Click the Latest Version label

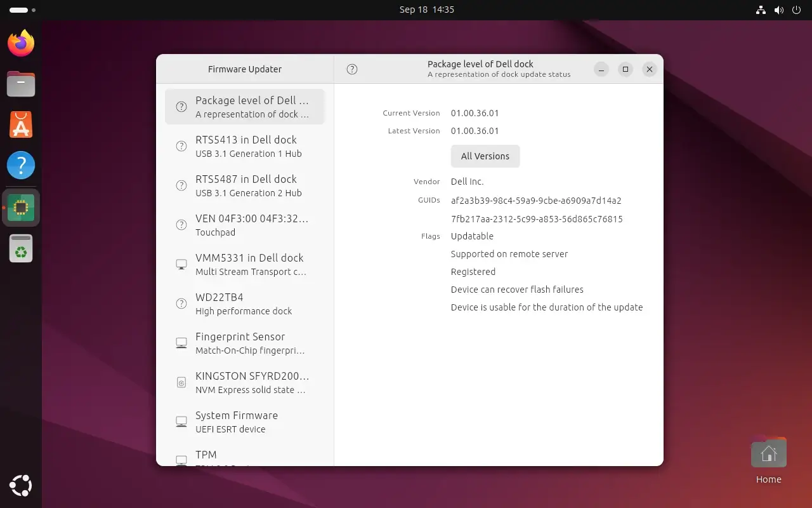pyautogui.click(x=414, y=131)
